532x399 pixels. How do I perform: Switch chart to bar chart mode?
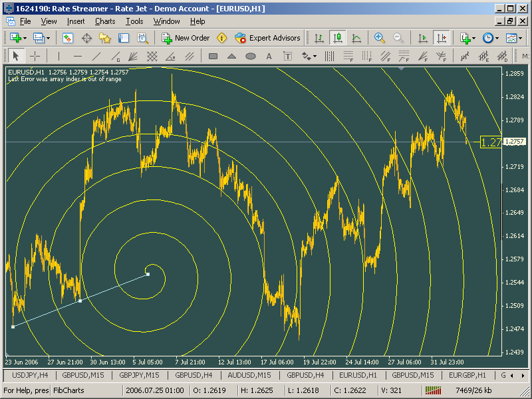click(x=319, y=38)
